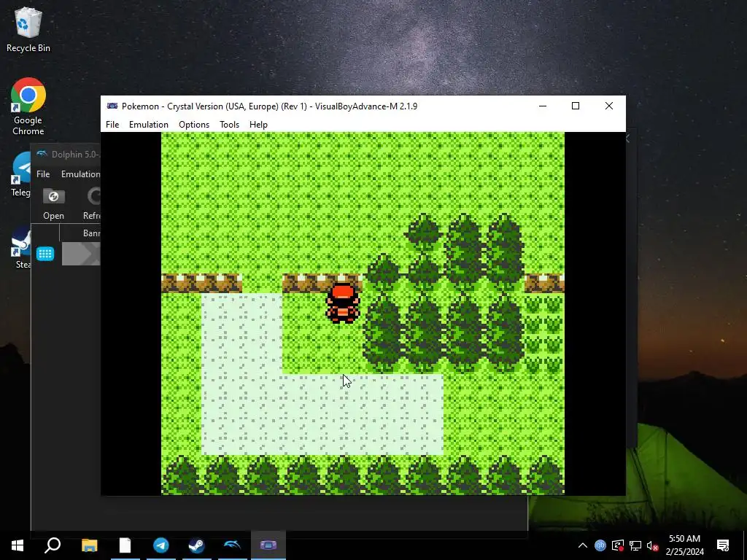Close the Pokemon Crystal emulator window
The height and width of the screenshot is (560, 747).
(x=609, y=106)
